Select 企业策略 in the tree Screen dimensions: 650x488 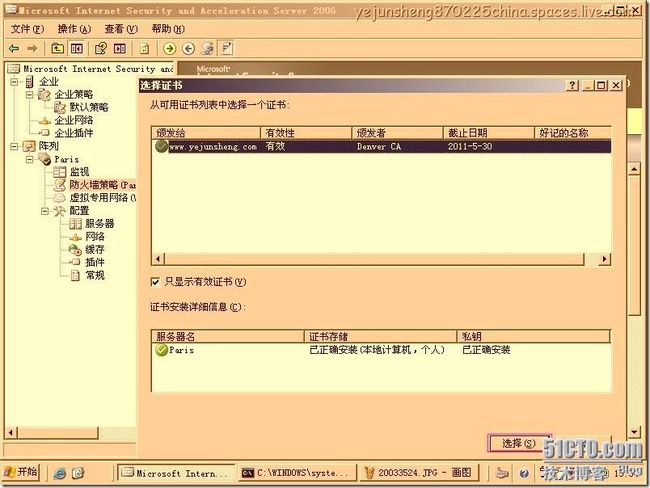coord(74,95)
